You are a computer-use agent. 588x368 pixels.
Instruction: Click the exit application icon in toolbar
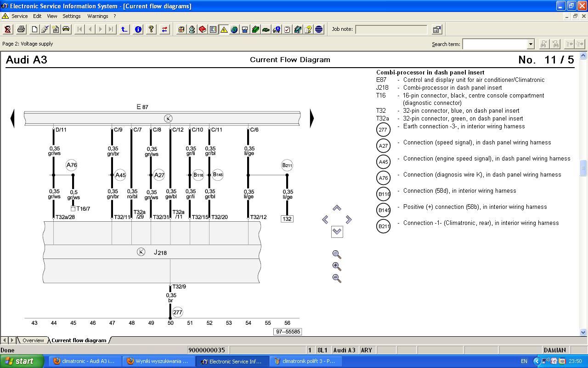pos(8,29)
